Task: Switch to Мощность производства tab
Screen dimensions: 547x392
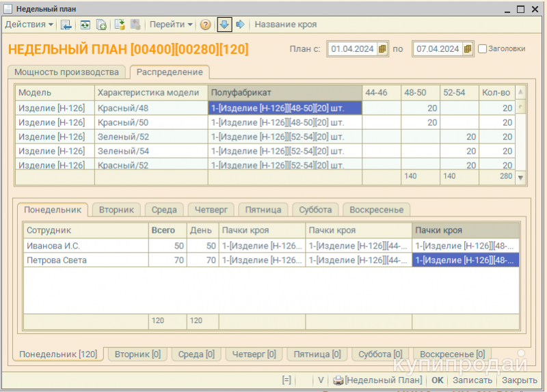Action: point(66,72)
